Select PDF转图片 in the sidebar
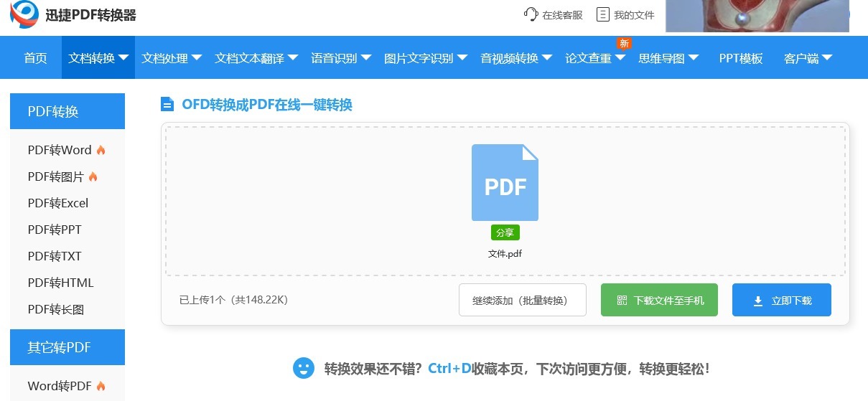The image size is (868, 401). pyautogui.click(x=56, y=176)
